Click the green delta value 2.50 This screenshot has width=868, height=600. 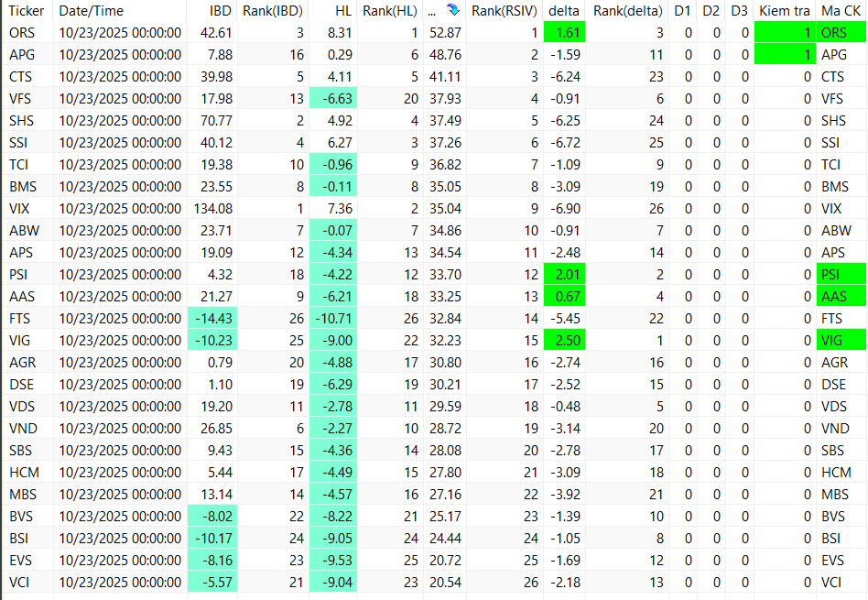564,341
